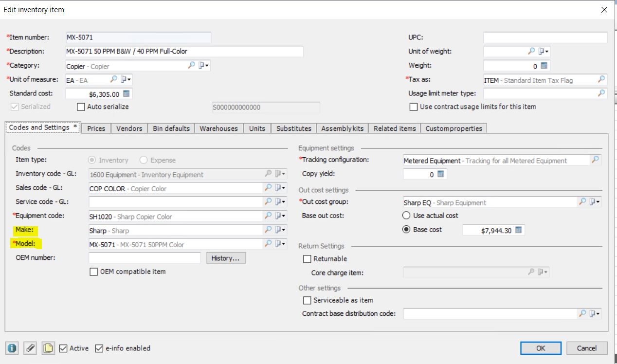
Task: Click the yellow notes icon
Action: click(x=48, y=348)
